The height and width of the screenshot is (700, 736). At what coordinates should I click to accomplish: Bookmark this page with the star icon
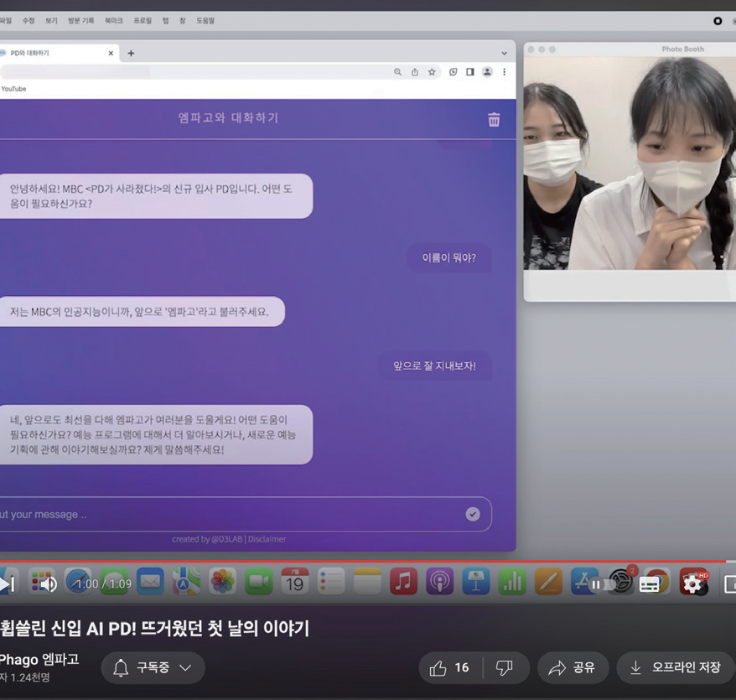432,72
